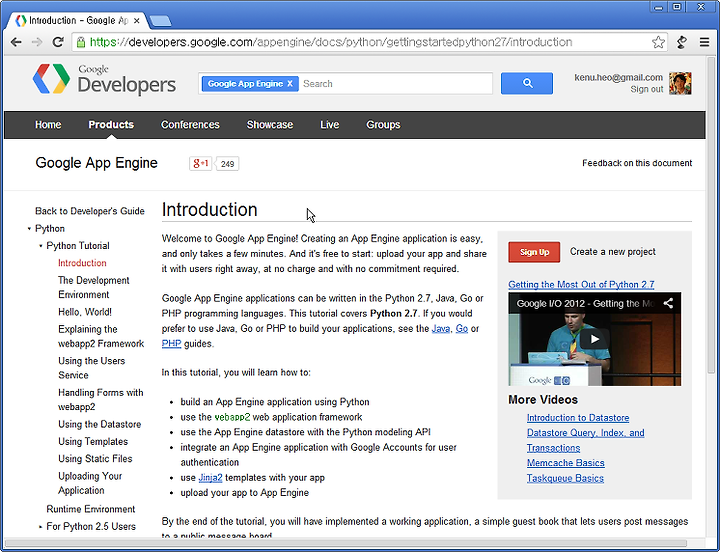The image size is (720, 552).
Task: Remove the Google App Engine search filter X
Action: [x=290, y=84]
